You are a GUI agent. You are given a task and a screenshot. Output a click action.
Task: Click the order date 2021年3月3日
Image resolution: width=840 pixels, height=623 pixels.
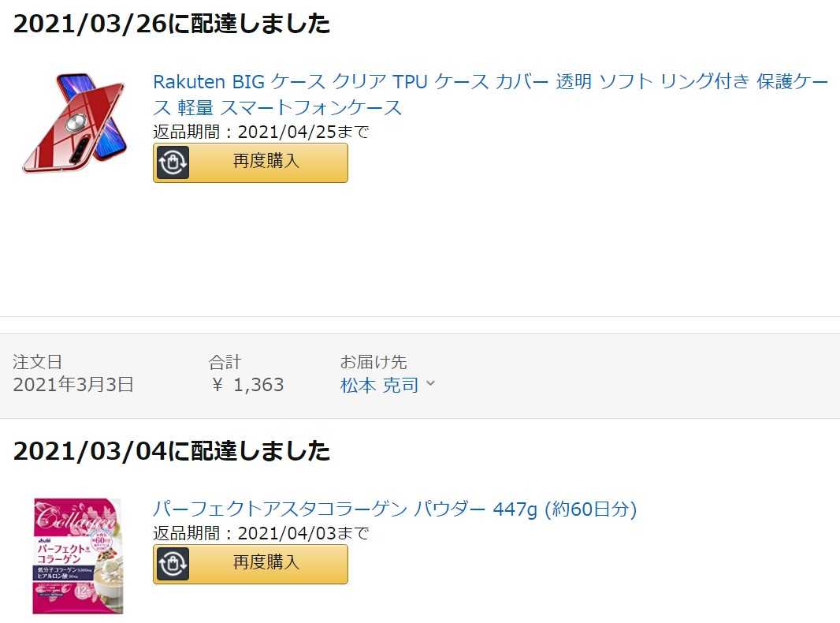click(x=73, y=385)
